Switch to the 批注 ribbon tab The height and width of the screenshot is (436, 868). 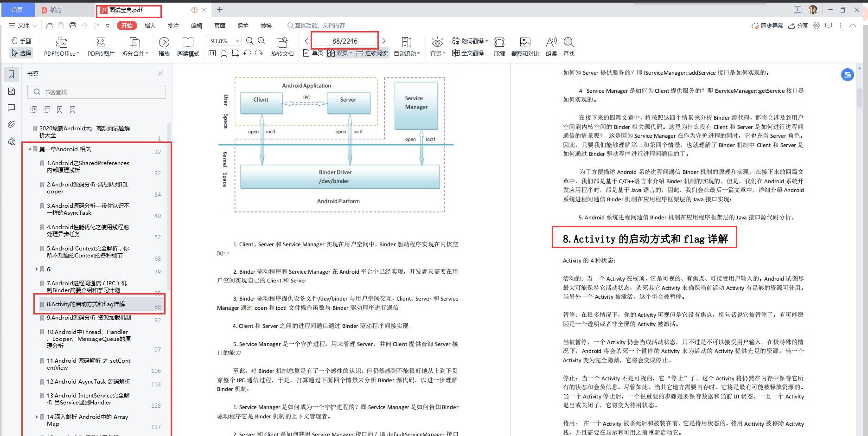click(173, 26)
